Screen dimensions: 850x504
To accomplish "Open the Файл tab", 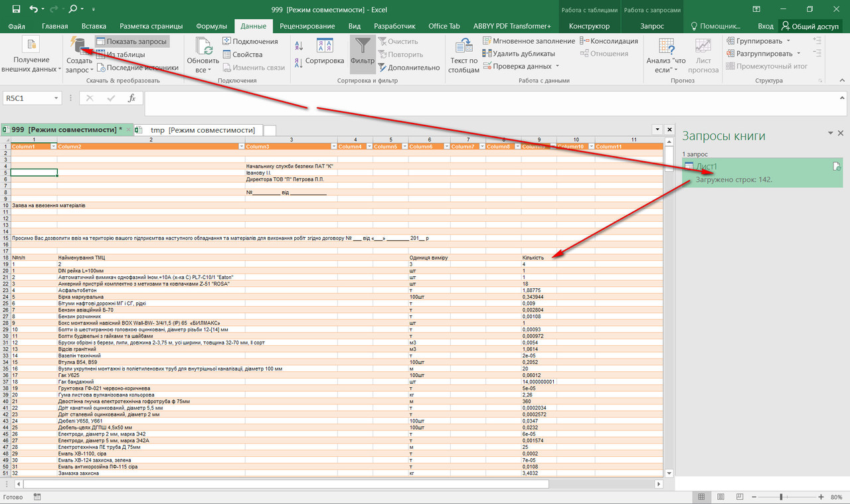I will 17,26.
